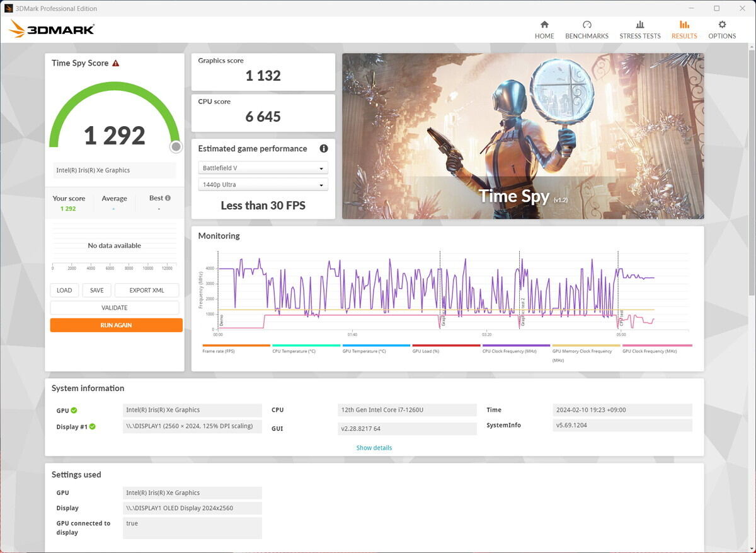Click the Your score value 1 292
Screen dimensions: 756x553
click(x=68, y=209)
